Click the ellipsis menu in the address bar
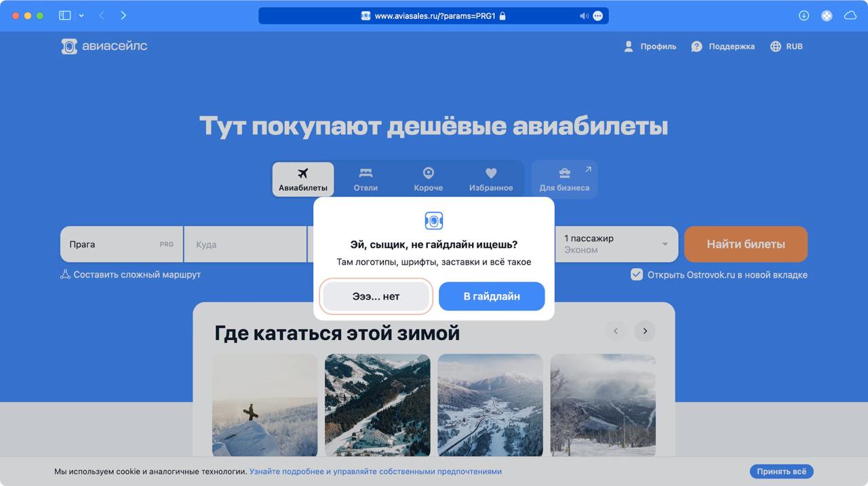Image resolution: width=868 pixels, height=486 pixels. pos(597,15)
